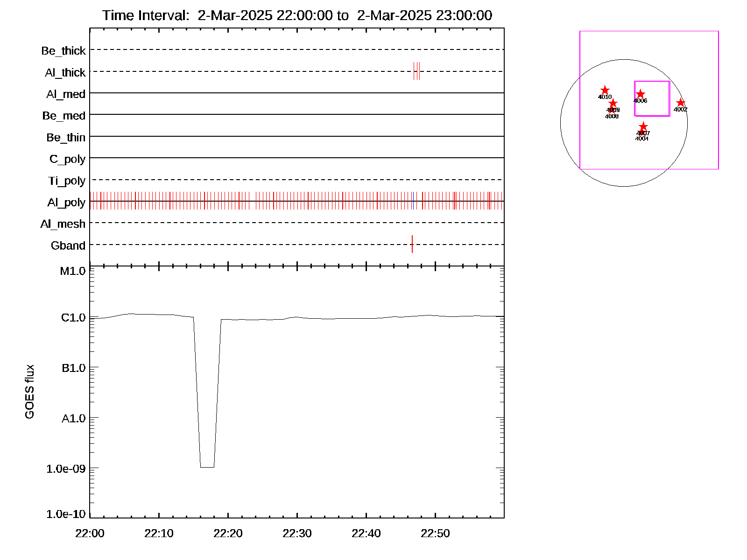The height and width of the screenshot is (560, 747).
Task: Click the Al_thick filter label
Action: [65, 72]
